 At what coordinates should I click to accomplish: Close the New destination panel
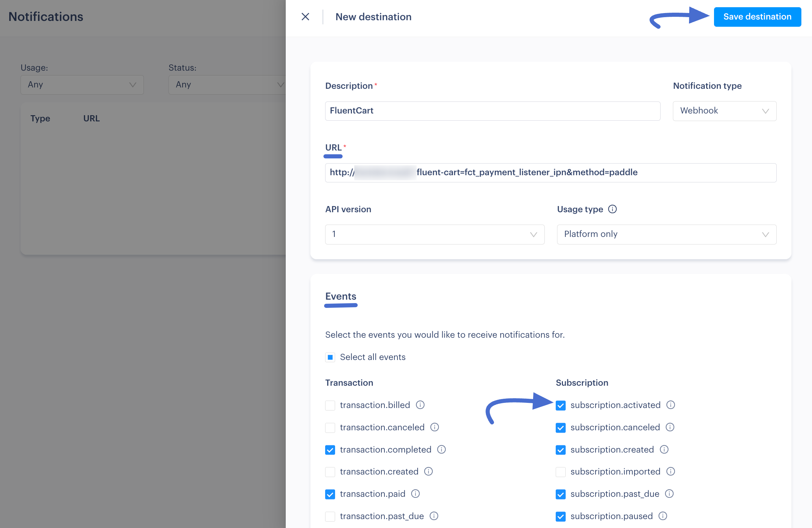(305, 17)
